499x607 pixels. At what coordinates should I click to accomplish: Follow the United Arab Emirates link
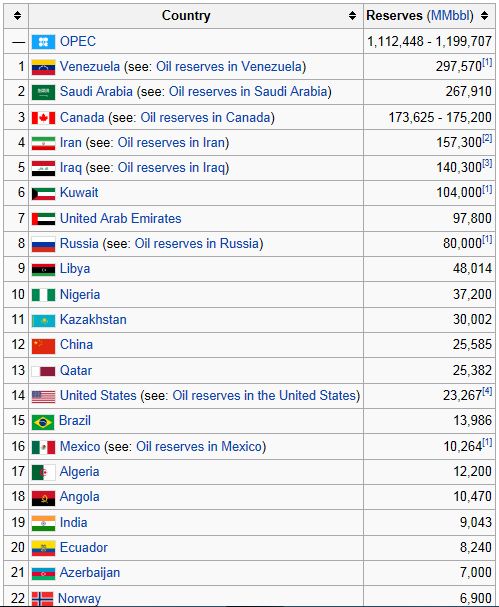120,218
